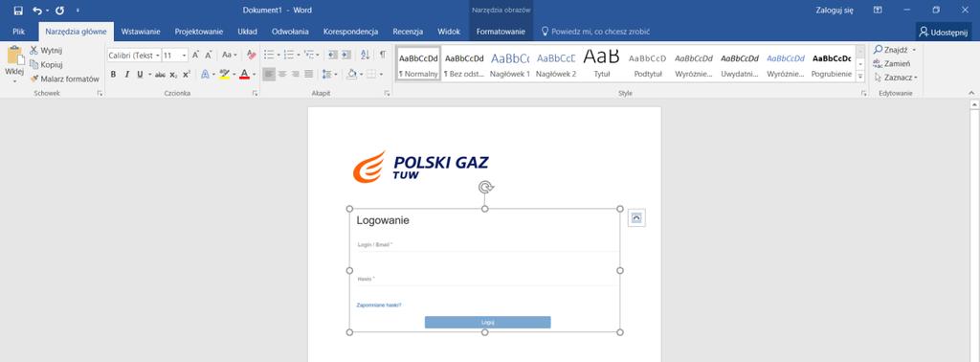The height and width of the screenshot is (362, 980).
Task: Open the Plik file tab
Action: point(19,32)
